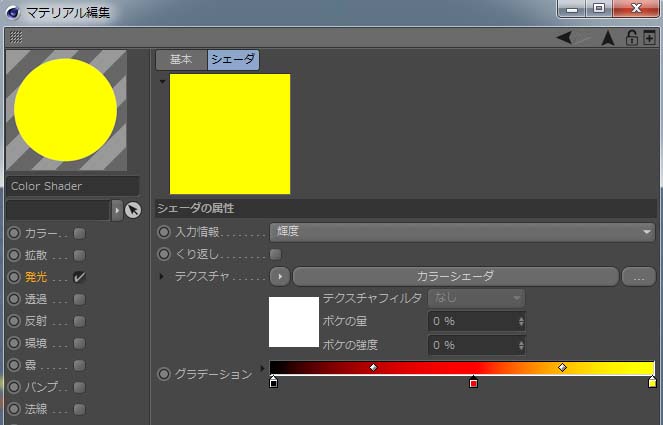663x425 pixels.
Task: Click the ellipsis button next to カラーシェーダ
Action: (638, 276)
